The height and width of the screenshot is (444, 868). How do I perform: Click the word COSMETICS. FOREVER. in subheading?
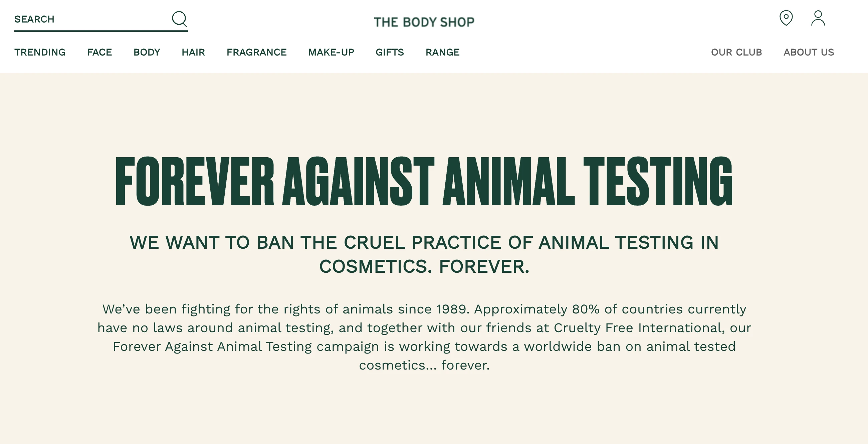(x=424, y=266)
